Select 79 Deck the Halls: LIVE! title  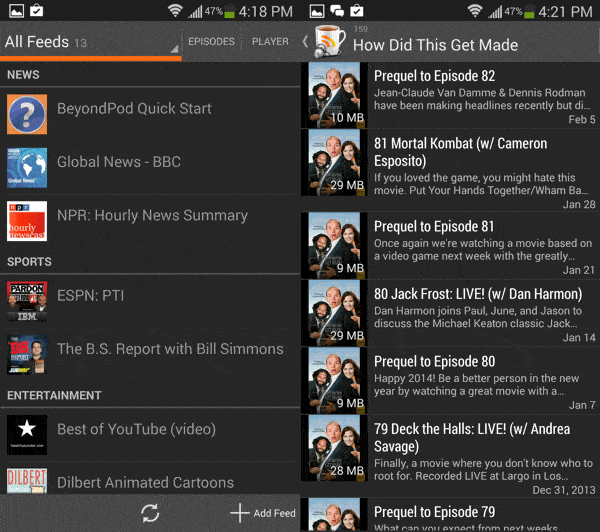[x=472, y=438]
